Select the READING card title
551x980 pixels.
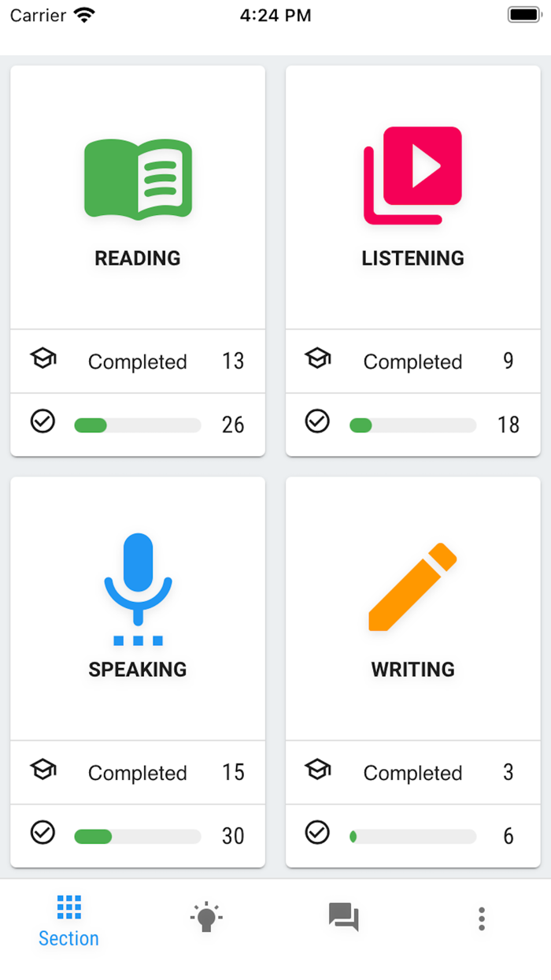pyautogui.click(x=137, y=258)
